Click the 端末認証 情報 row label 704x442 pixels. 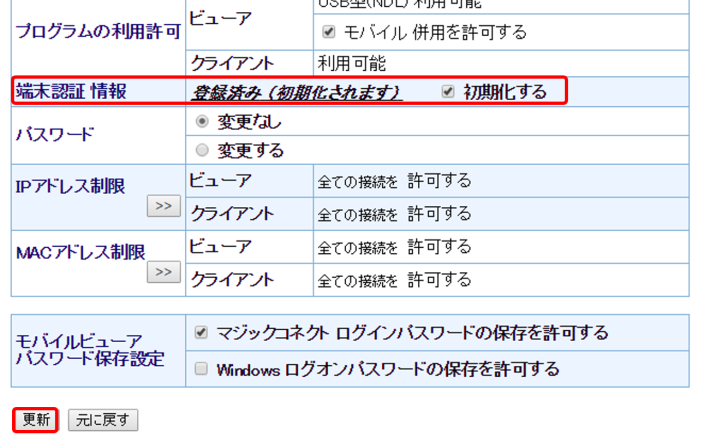[x=70, y=92]
